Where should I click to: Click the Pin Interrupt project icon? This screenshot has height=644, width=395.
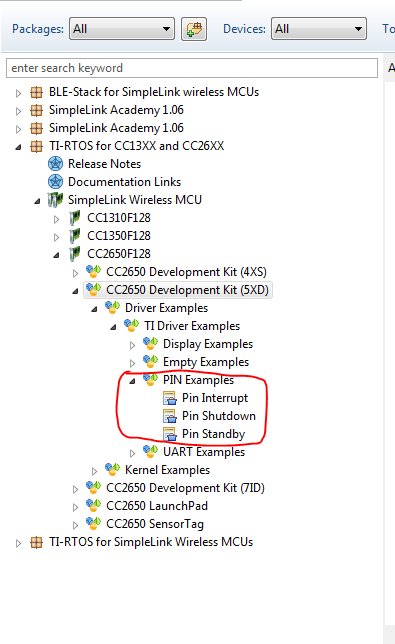click(x=170, y=398)
